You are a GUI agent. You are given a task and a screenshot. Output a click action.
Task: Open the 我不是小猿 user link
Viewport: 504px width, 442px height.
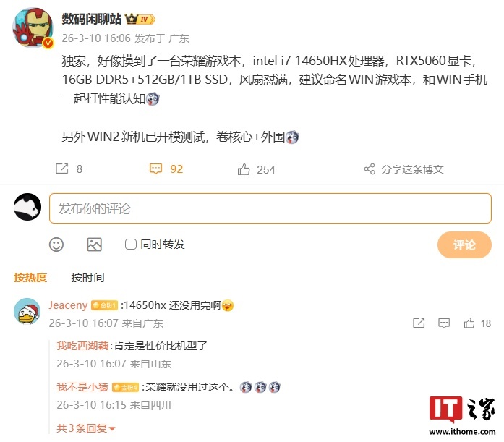[82, 387]
